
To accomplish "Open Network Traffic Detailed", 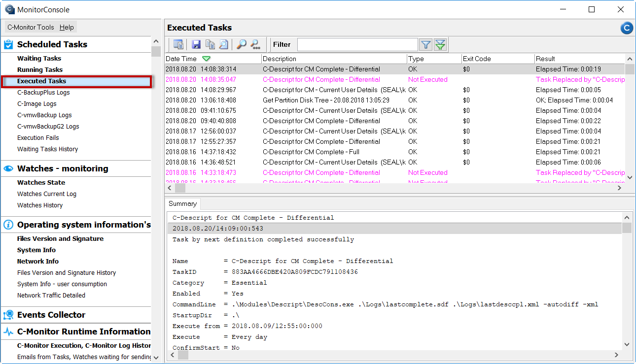I will pyautogui.click(x=51, y=295).
